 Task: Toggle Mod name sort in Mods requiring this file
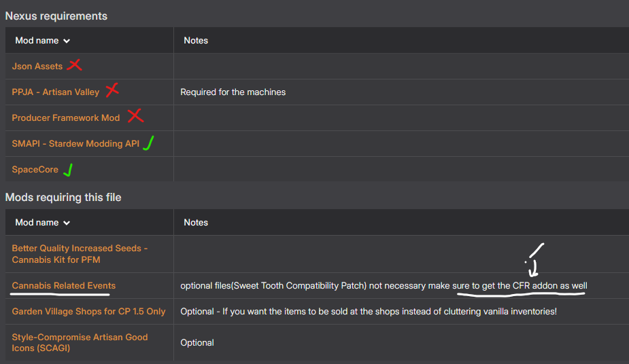(67, 223)
